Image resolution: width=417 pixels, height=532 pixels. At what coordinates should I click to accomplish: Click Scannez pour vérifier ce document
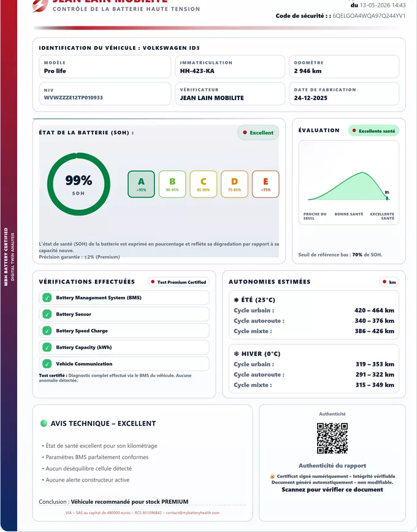(x=332, y=490)
